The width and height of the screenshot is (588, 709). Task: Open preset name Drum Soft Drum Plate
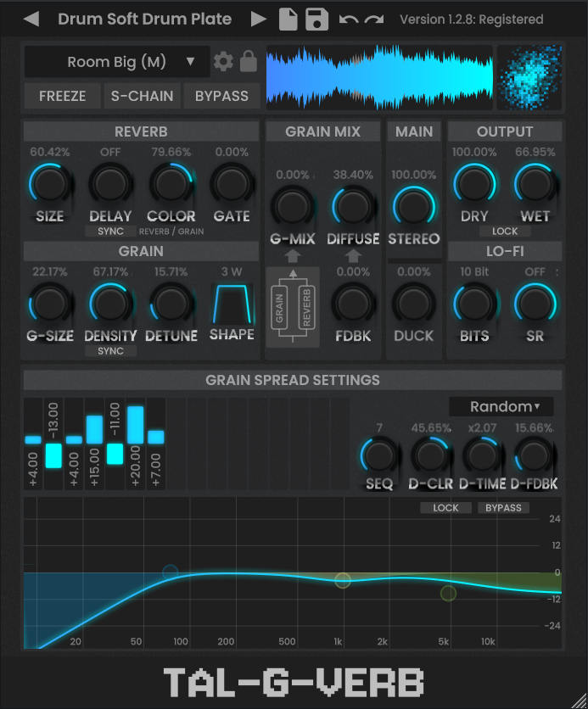145,19
